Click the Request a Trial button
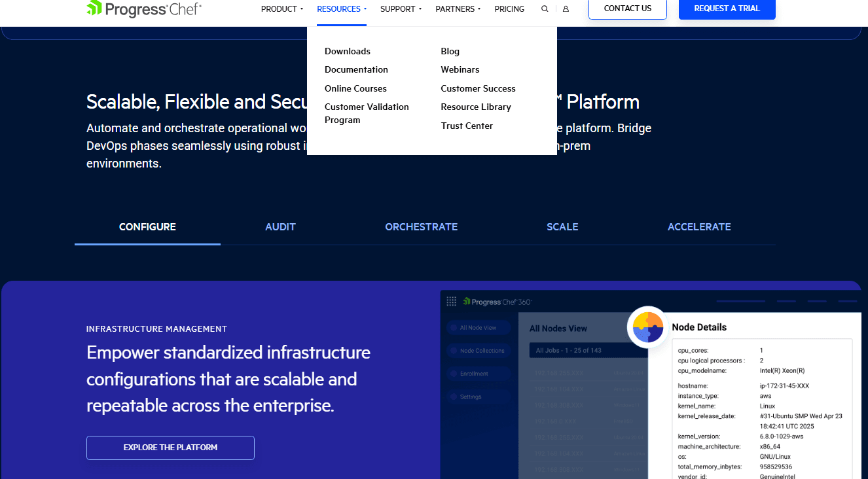Viewport: 868px width, 479px height. 727,9
